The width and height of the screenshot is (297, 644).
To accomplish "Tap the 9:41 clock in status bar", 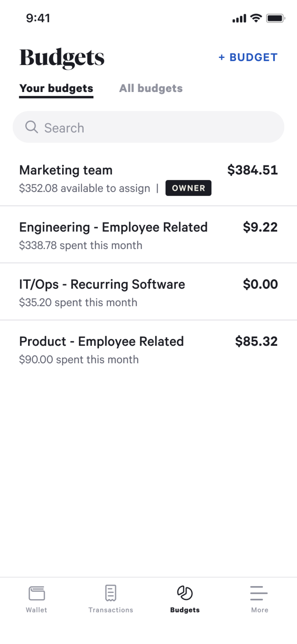I will click(x=38, y=18).
